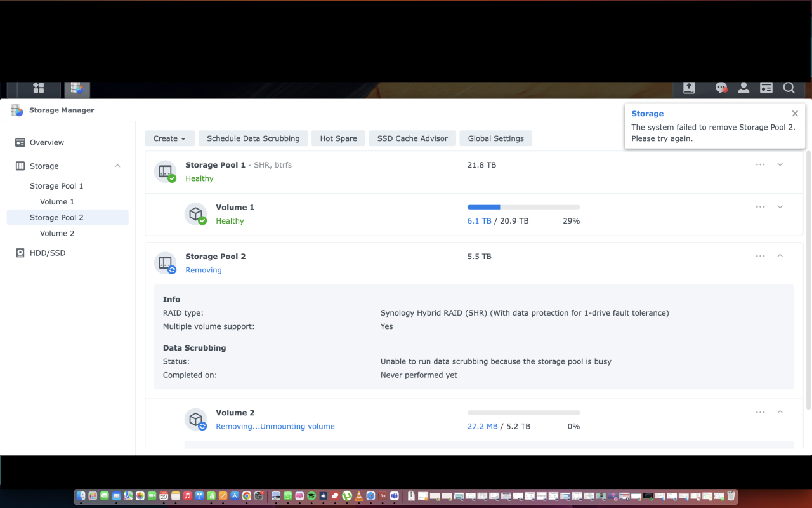Open the notifications speech bubble icon
Image resolution: width=812 pixels, height=508 pixels.
721,88
